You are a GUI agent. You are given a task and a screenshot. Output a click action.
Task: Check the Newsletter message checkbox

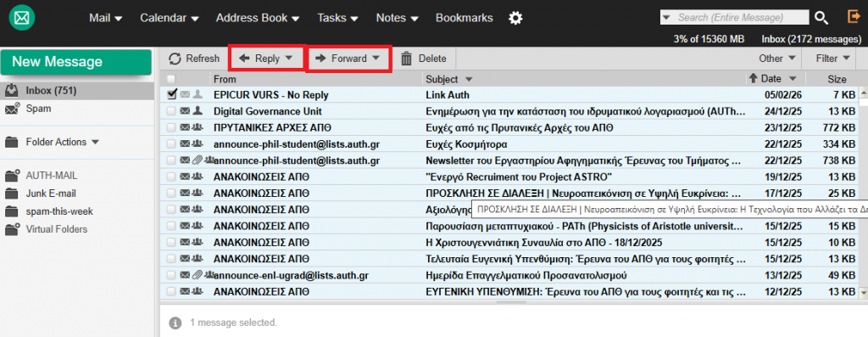tap(171, 160)
